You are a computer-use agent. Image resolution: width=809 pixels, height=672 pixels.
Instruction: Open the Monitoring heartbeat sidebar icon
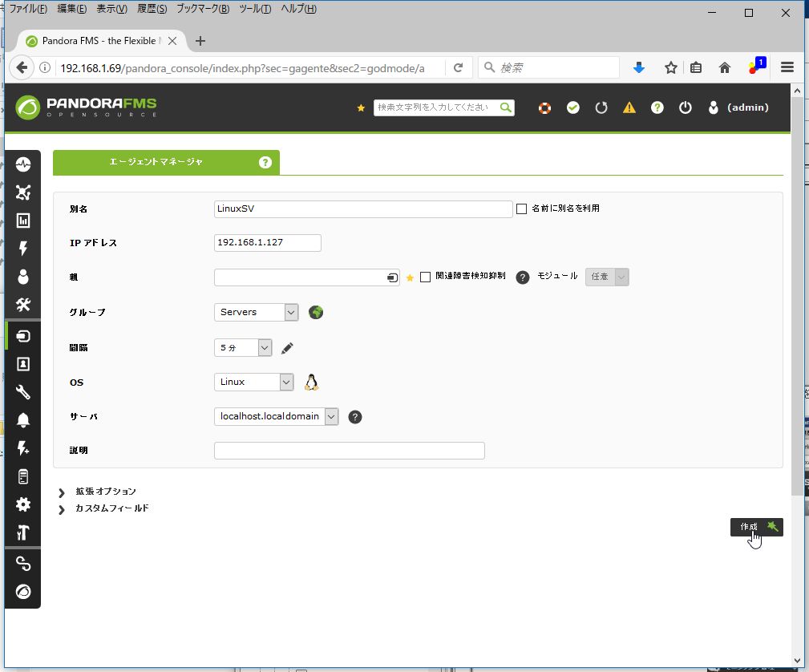click(23, 164)
